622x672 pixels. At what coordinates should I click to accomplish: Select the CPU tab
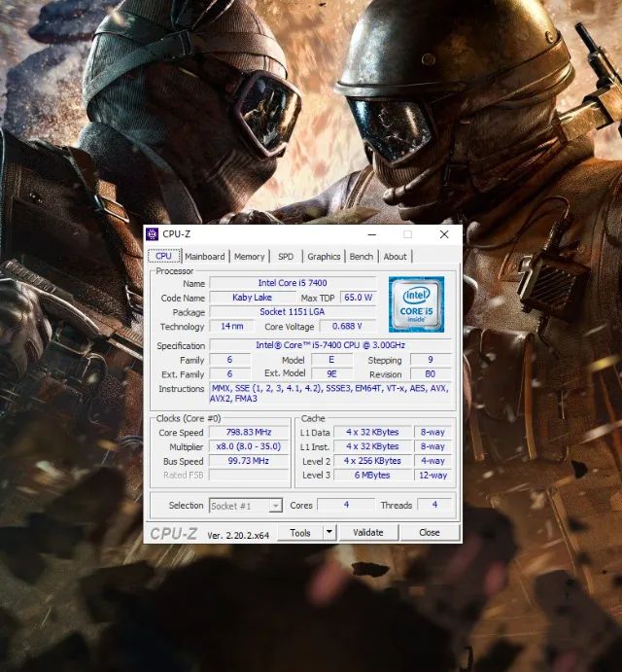click(x=163, y=256)
